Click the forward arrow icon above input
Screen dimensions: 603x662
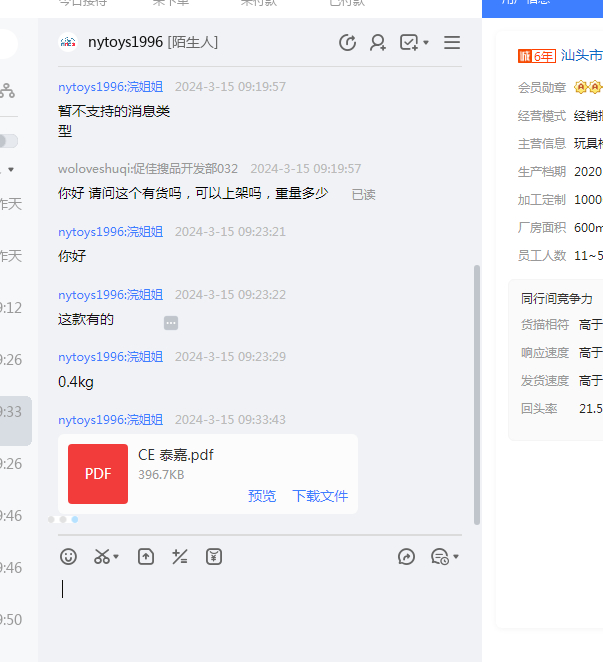406,557
